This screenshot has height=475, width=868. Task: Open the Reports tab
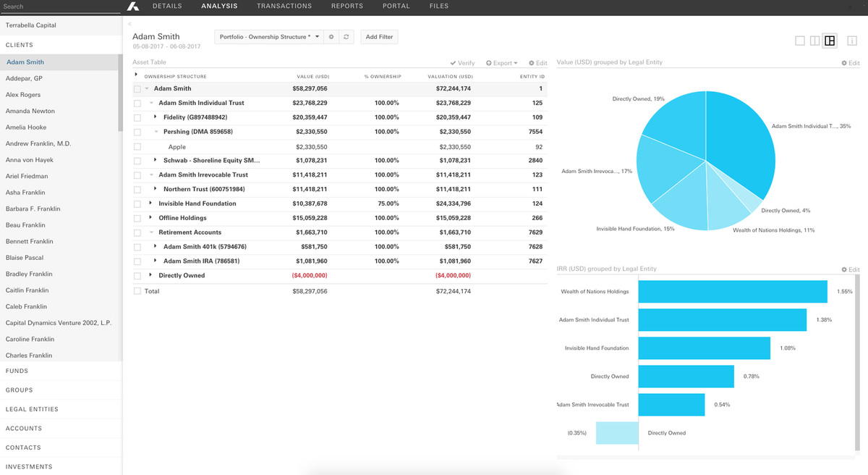click(347, 7)
